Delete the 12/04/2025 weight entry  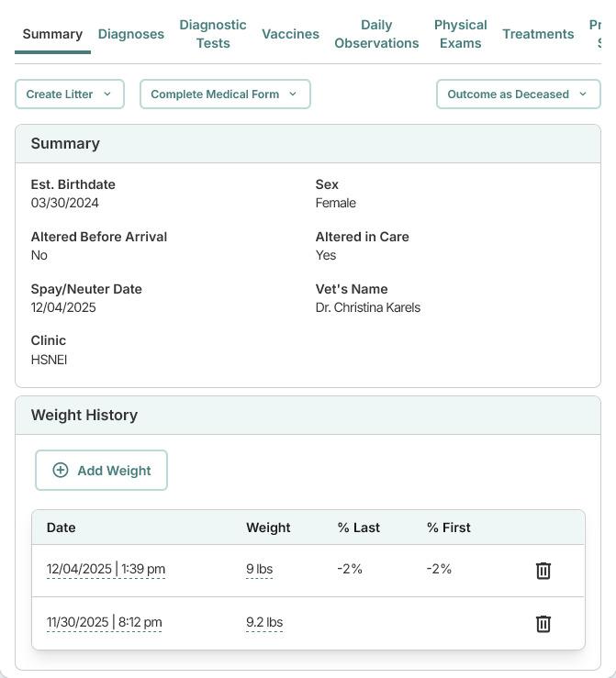[x=543, y=571]
